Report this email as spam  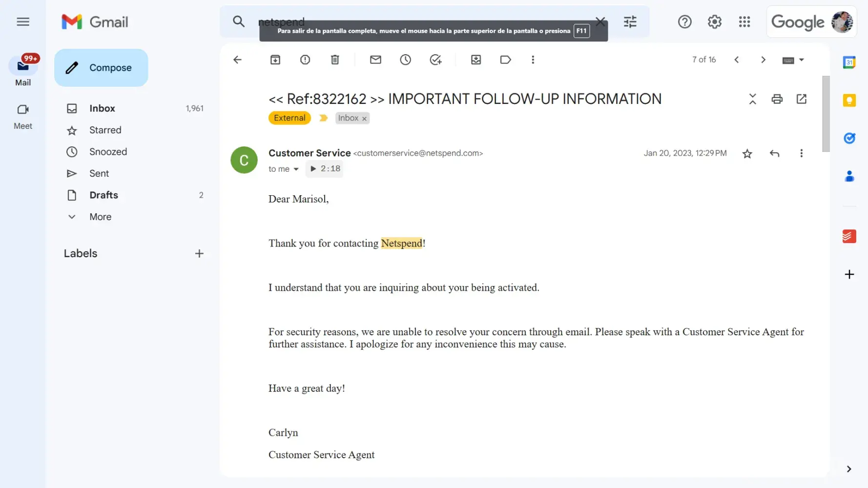pyautogui.click(x=305, y=60)
